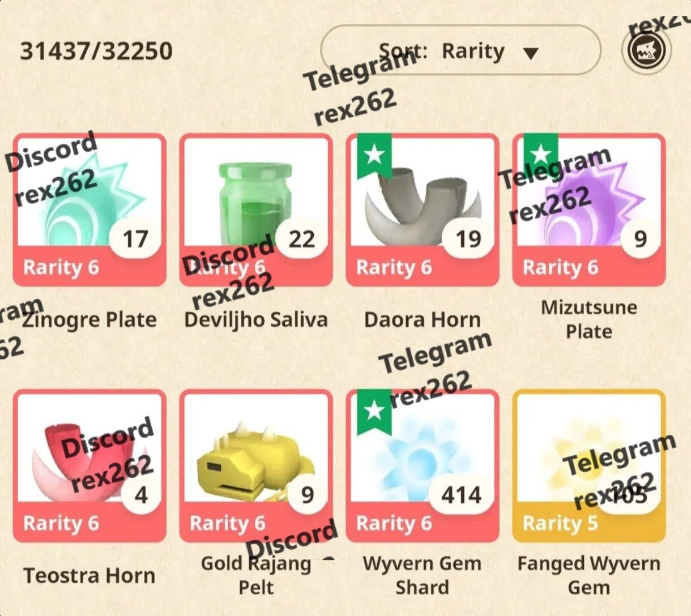This screenshot has height=616, width=691.
Task: Toggle green star bookmark on Daora Horn
Action: point(374,156)
